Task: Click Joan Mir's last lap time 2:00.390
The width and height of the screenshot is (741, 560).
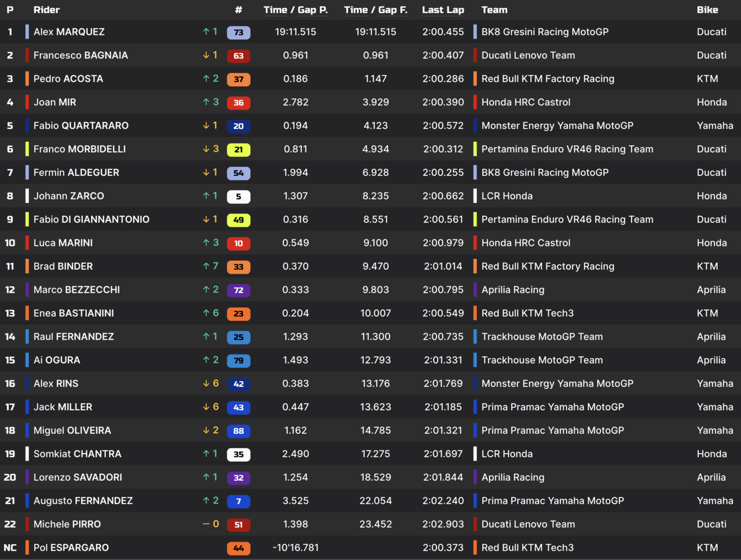Action: pyautogui.click(x=443, y=102)
